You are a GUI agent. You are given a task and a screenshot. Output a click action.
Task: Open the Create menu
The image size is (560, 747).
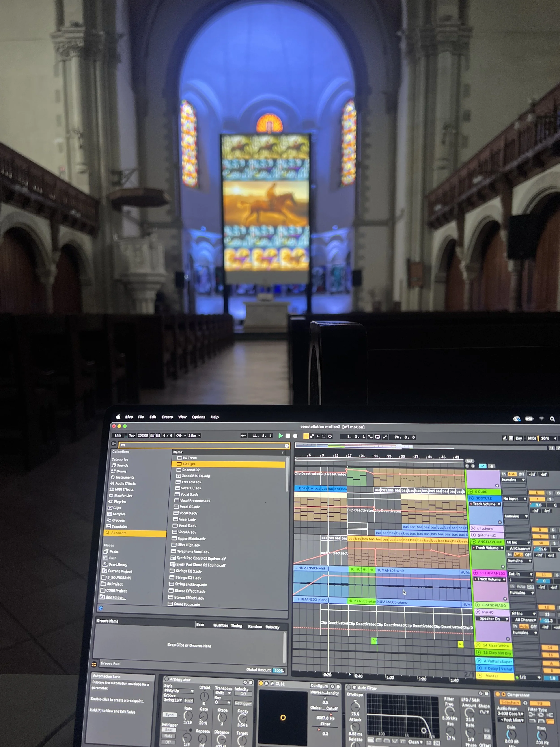click(167, 417)
